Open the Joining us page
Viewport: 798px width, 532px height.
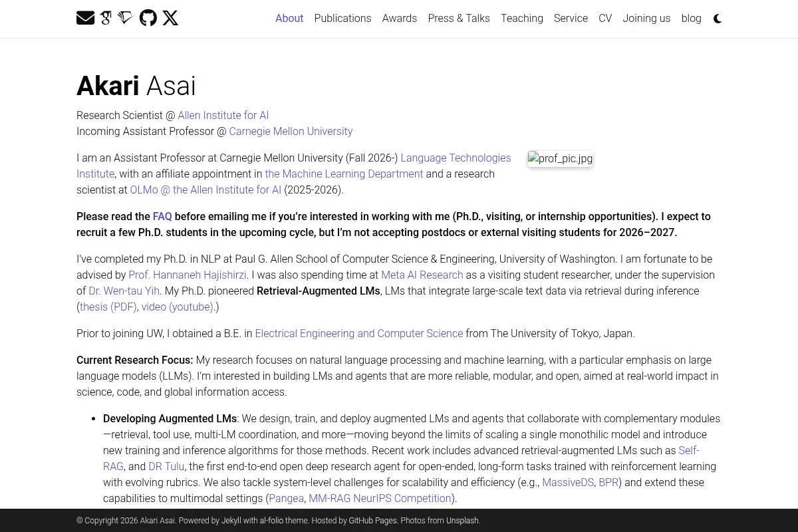point(646,19)
